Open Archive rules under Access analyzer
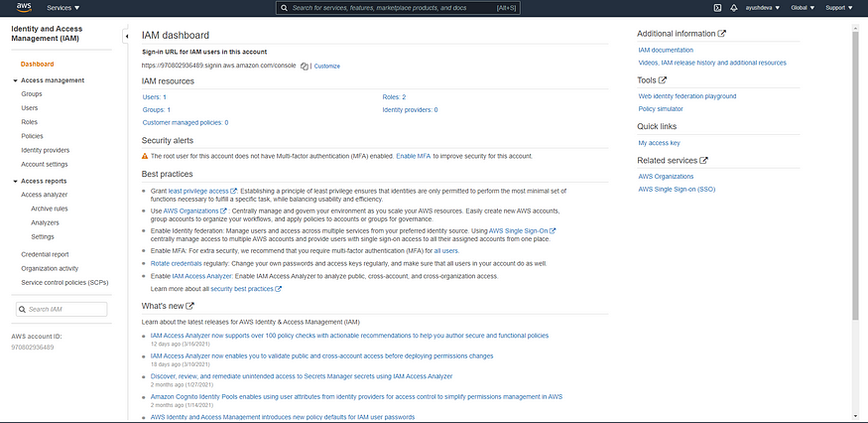The height and width of the screenshot is (423, 868). coord(50,209)
